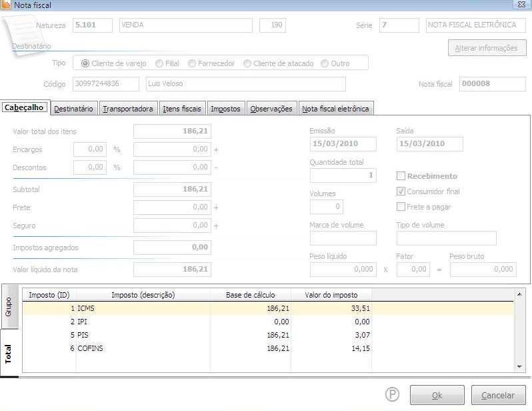
Task: Click the Imposto (ID) column header
Action: coord(49,295)
